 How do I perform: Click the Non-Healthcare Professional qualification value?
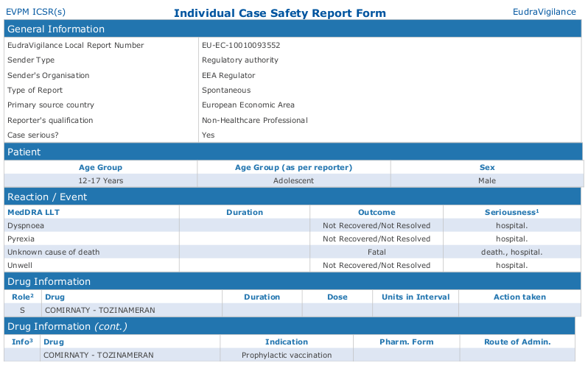click(x=254, y=120)
